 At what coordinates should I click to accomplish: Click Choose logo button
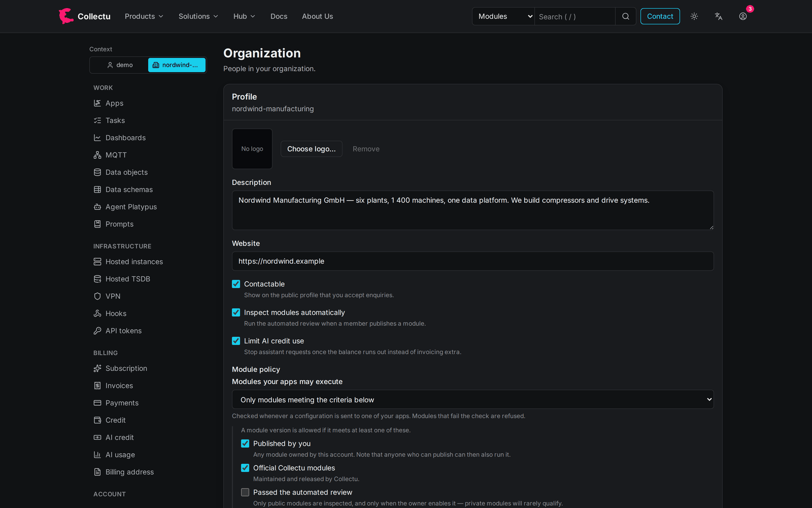tap(312, 149)
